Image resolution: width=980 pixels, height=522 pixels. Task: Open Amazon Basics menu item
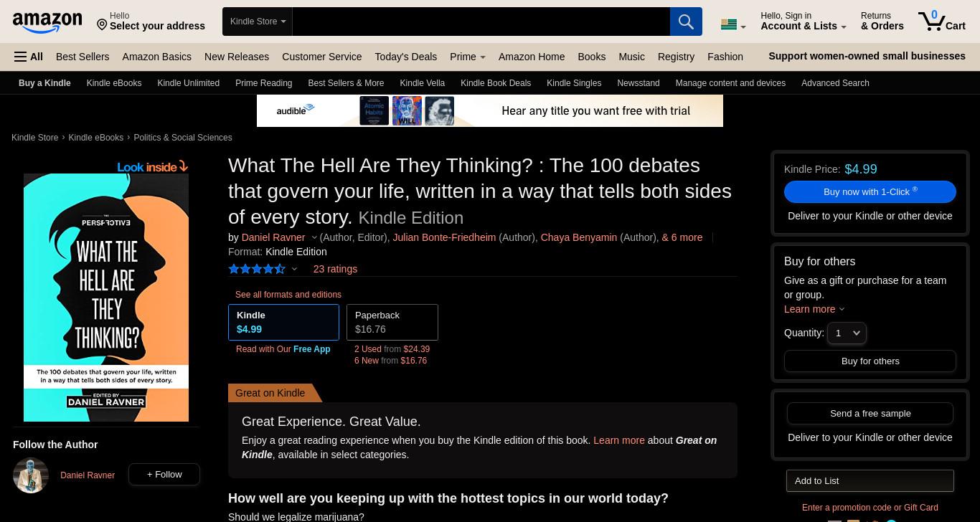(156, 57)
